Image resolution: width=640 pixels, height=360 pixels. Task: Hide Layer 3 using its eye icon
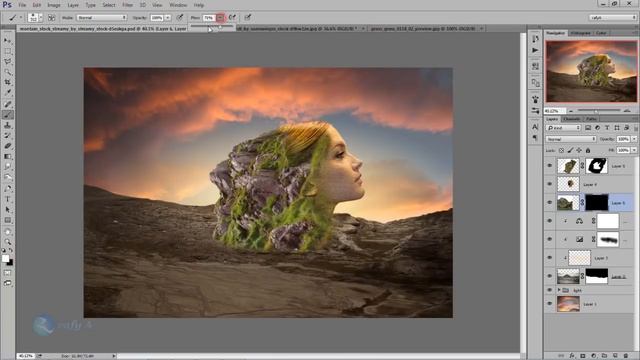tap(549, 258)
